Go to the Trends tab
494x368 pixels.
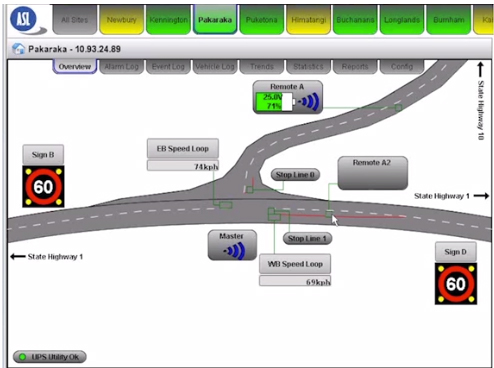pyautogui.click(x=262, y=67)
